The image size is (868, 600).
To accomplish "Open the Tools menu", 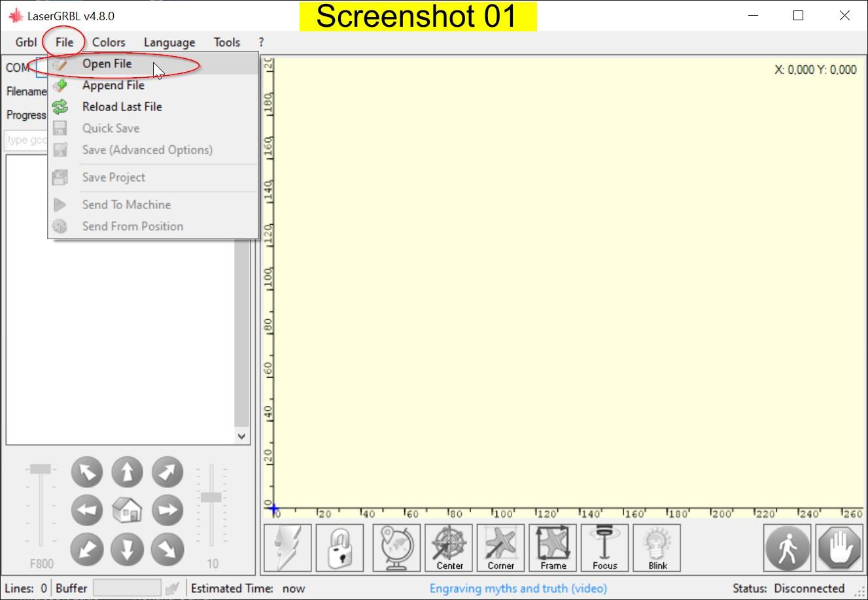I will coord(226,42).
